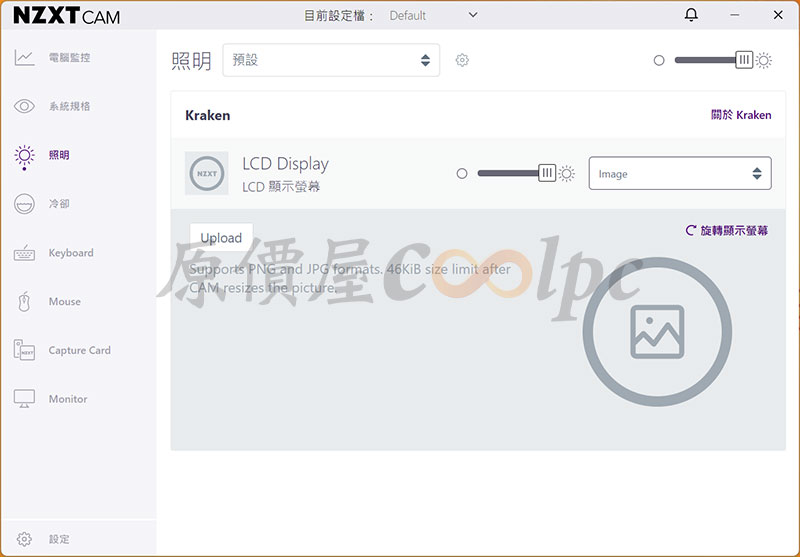800x557 pixels.
Task: Click the NZXT CAM logo
Action: (66, 16)
